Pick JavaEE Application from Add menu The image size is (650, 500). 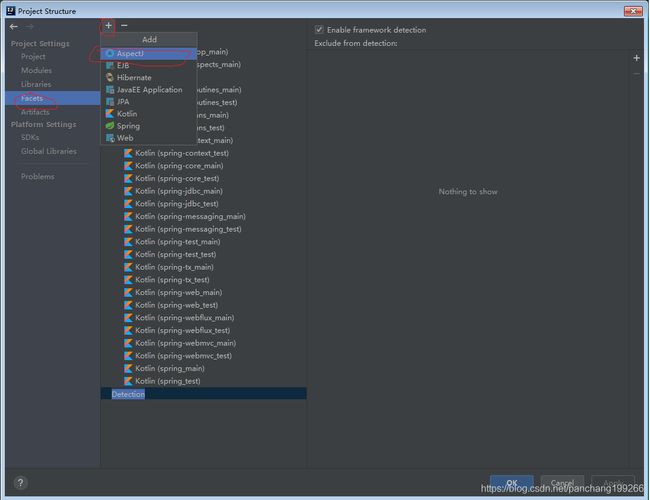[x=148, y=90]
